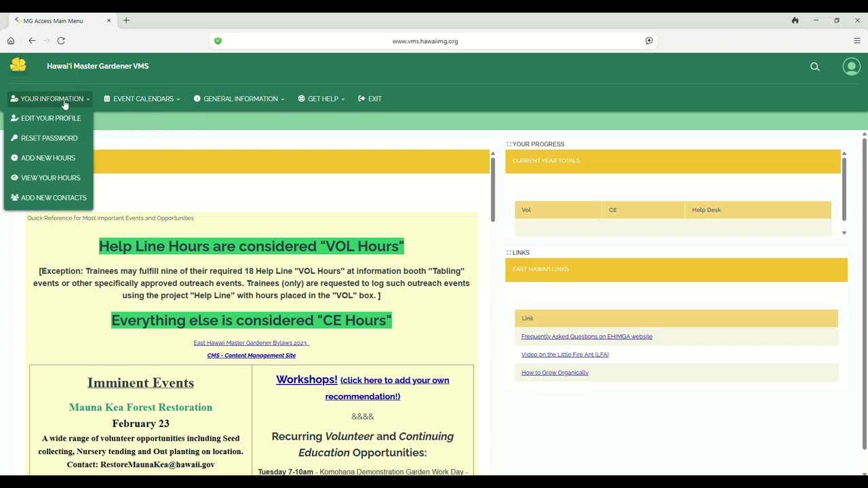Go back with the browser back arrow

(x=32, y=41)
